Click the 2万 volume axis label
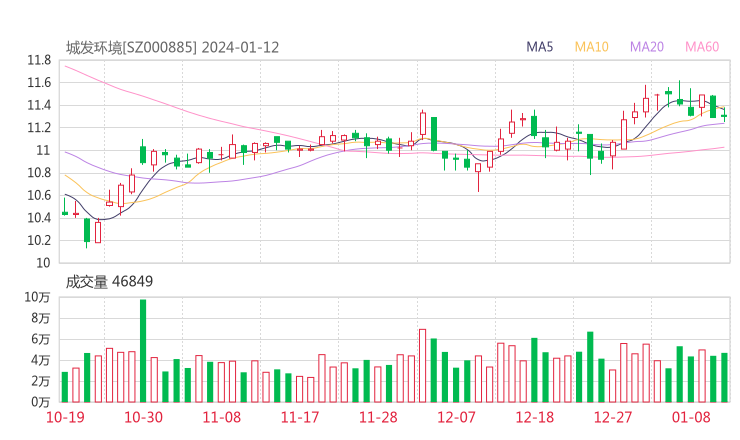Image resolution: width=740 pixels, height=440 pixels. [41, 381]
